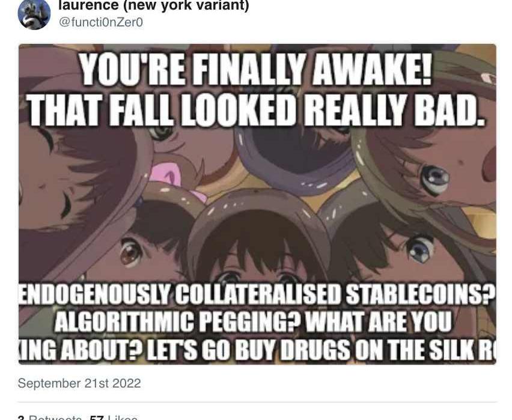Click the display name laurence (new york variant)
Viewport: 512px width, 420px height.
[153, 5]
